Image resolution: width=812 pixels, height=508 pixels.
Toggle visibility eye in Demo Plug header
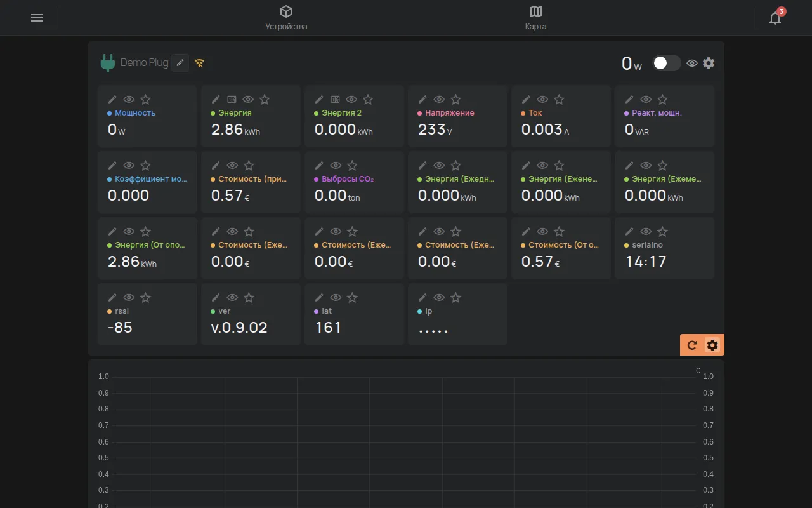coord(692,63)
